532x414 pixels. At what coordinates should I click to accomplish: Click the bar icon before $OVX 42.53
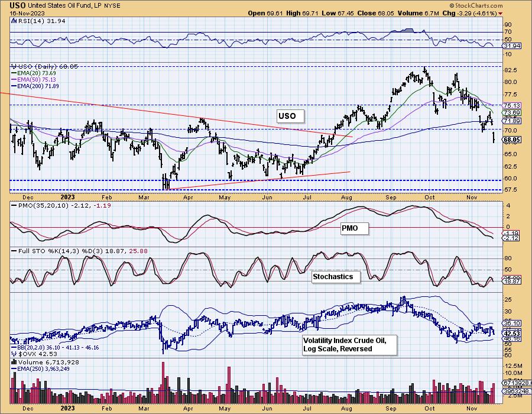tap(14, 354)
